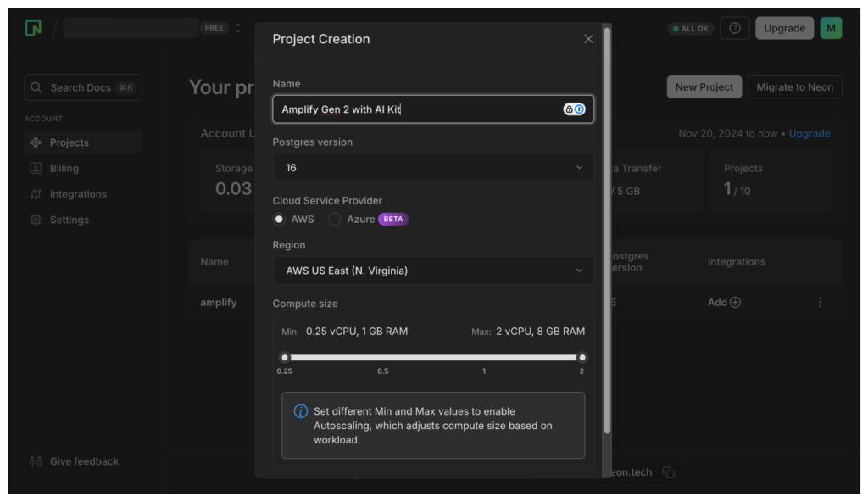This screenshot has height=502, width=868.
Task: Click the Upgrade link next to the billing dates
Action: click(810, 133)
